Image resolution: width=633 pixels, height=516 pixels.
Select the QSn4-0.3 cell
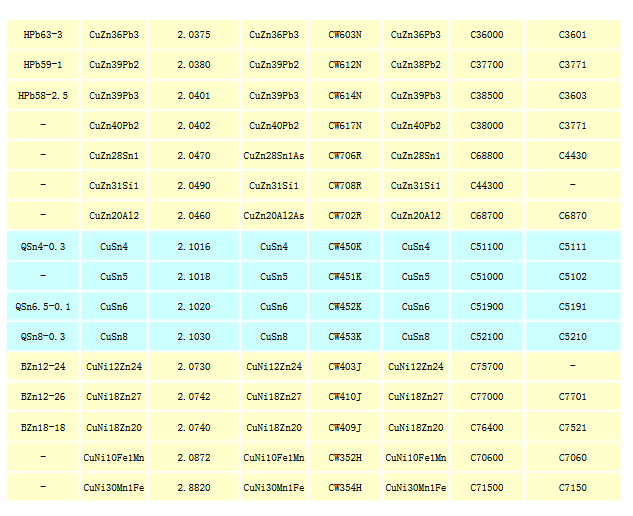click(43, 247)
